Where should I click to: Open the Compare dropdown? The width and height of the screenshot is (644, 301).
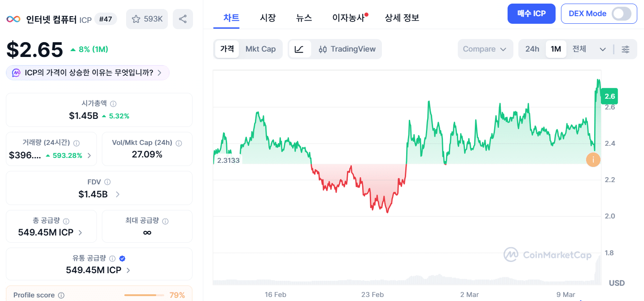pos(485,49)
